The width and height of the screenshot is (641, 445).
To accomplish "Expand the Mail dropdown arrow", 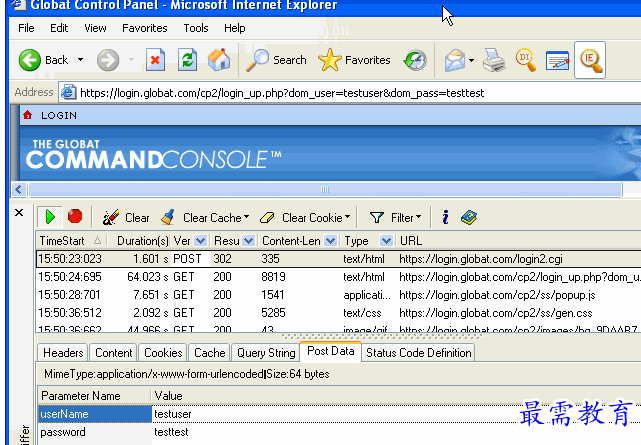I will click(471, 60).
